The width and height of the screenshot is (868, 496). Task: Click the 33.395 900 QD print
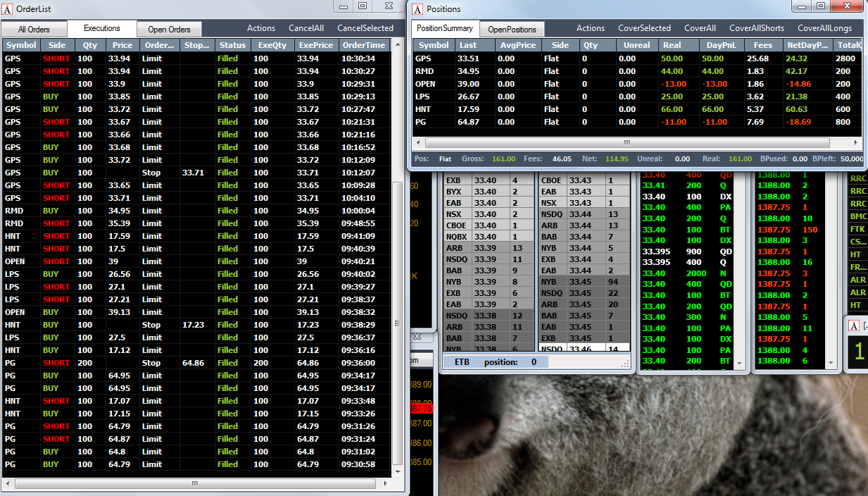[687, 252]
